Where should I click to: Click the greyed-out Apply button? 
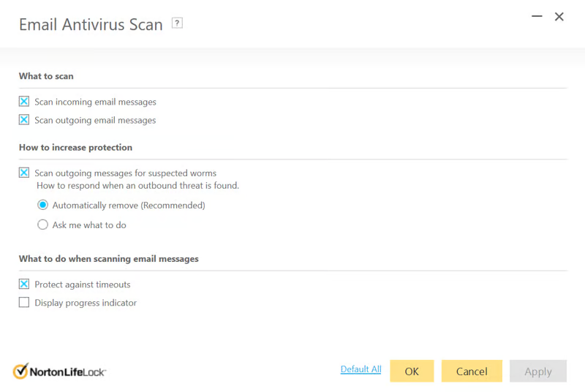(x=537, y=371)
